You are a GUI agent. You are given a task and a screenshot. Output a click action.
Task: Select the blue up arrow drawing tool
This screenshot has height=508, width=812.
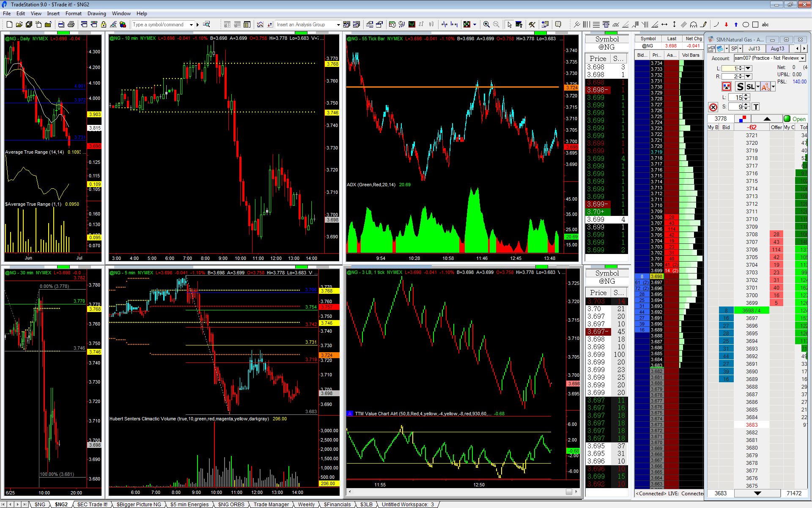tap(736, 25)
